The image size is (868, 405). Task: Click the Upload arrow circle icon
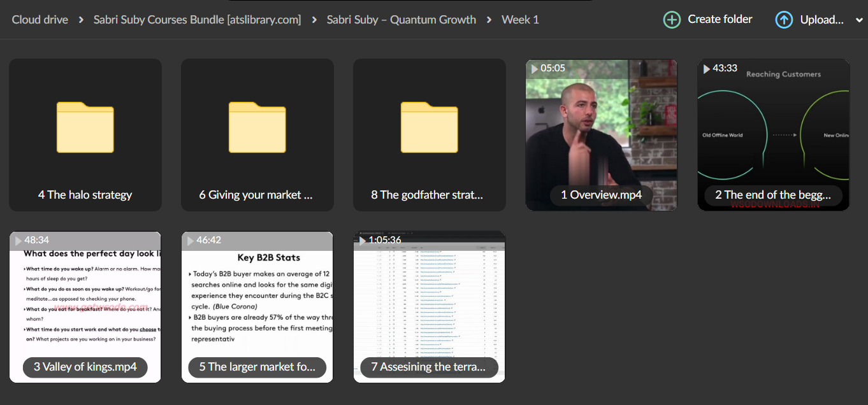point(784,20)
